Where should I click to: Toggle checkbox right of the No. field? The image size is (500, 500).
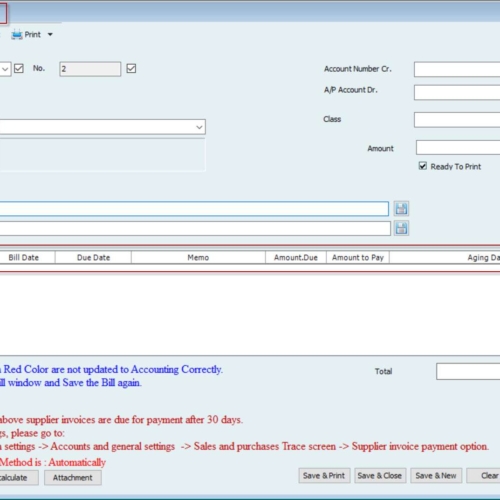pos(131,69)
